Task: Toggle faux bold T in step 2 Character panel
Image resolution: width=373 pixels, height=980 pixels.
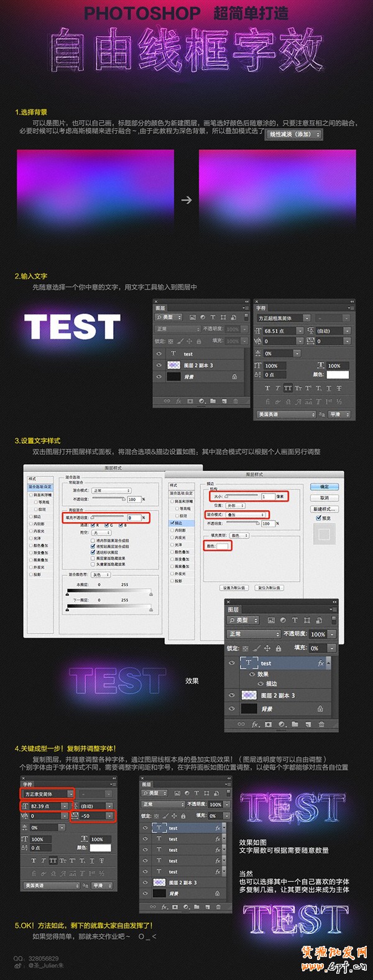Action: pos(267,388)
